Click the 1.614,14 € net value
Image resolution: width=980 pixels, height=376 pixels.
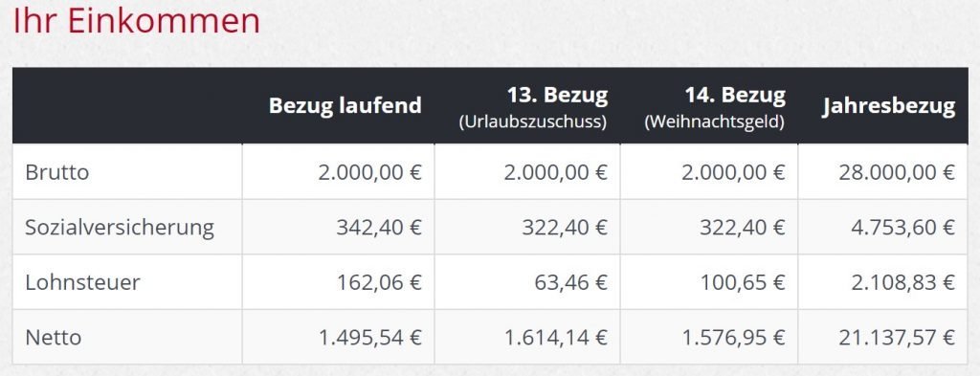tap(556, 338)
